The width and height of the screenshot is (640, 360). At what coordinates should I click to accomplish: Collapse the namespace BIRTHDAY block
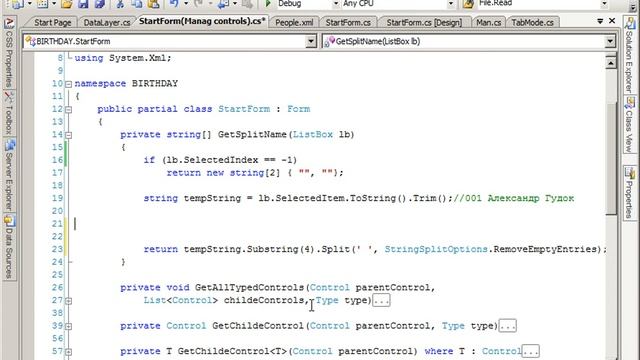coord(69,84)
